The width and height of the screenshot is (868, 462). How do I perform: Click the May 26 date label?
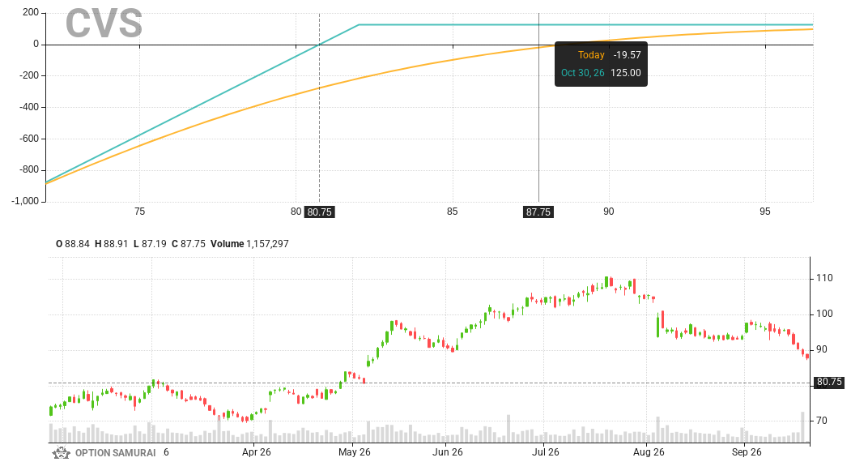click(x=355, y=452)
